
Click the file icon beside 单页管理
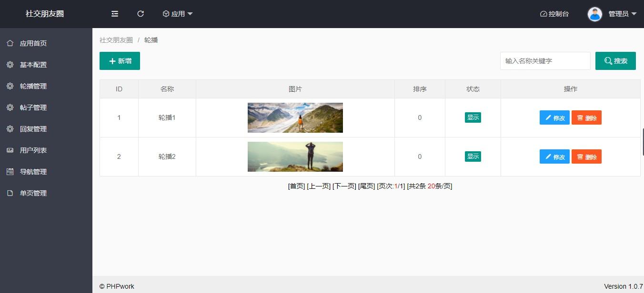coord(10,193)
